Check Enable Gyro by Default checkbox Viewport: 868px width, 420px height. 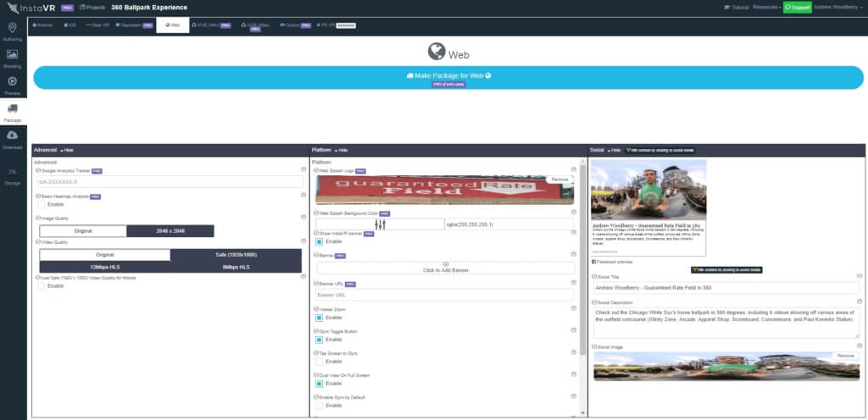[320, 405]
